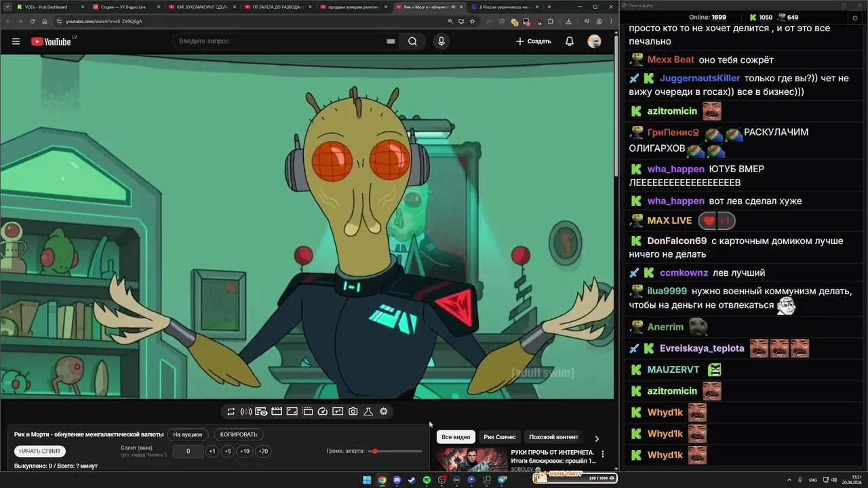Click the MEME PARTY widget on taskbar
Screen dimensions: 868x488
click(574, 478)
